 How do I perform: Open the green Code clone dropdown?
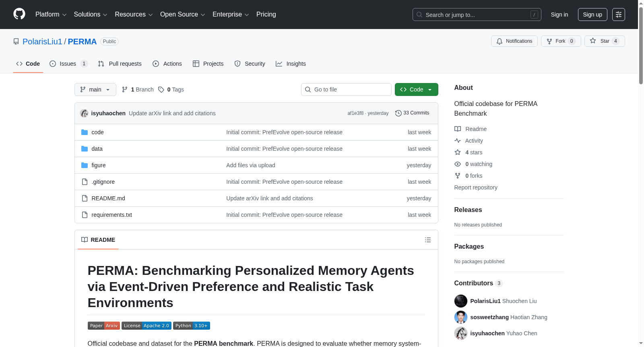coord(417,89)
